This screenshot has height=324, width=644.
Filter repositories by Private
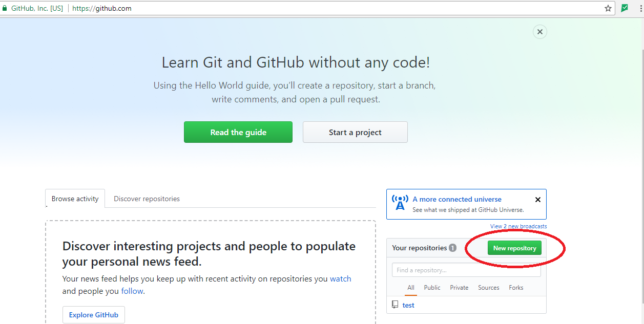point(459,287)
